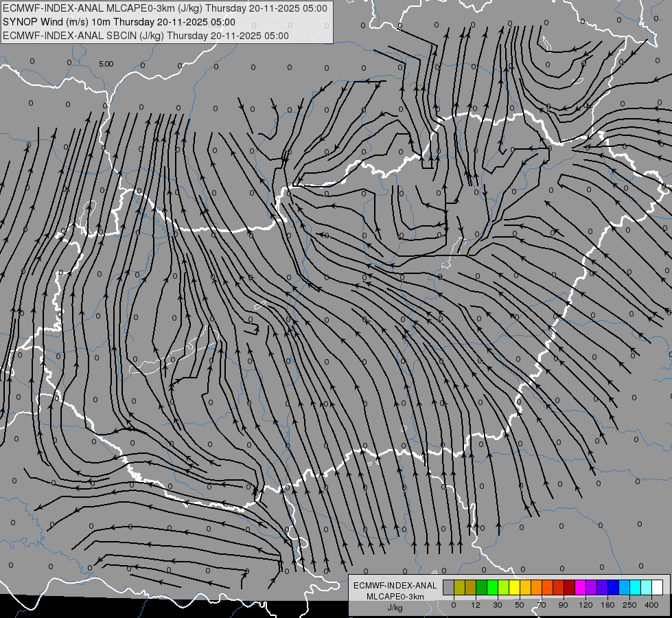Click the olive-yellow legend swatch right of gray
672x618 pixels.
click(459, 587)
